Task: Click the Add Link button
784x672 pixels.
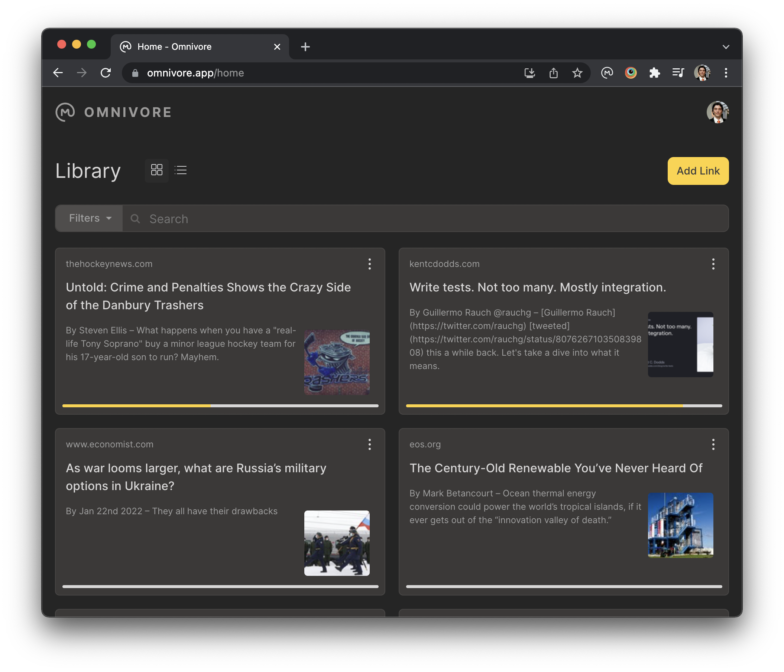Action: (x=698, y=171)
